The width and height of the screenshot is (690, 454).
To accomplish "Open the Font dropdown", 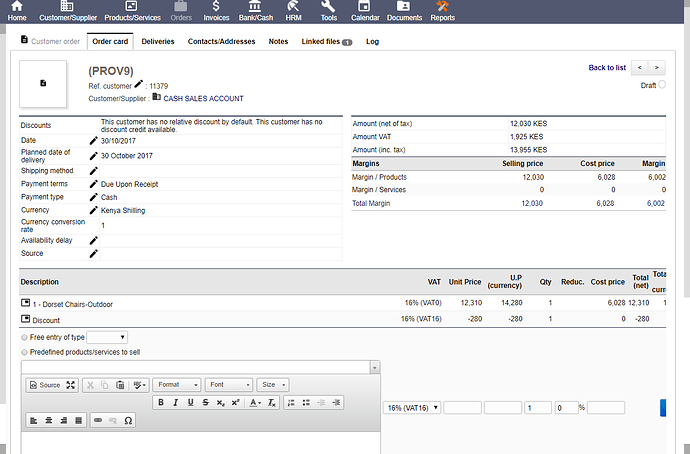I will [x=229, y=385].
